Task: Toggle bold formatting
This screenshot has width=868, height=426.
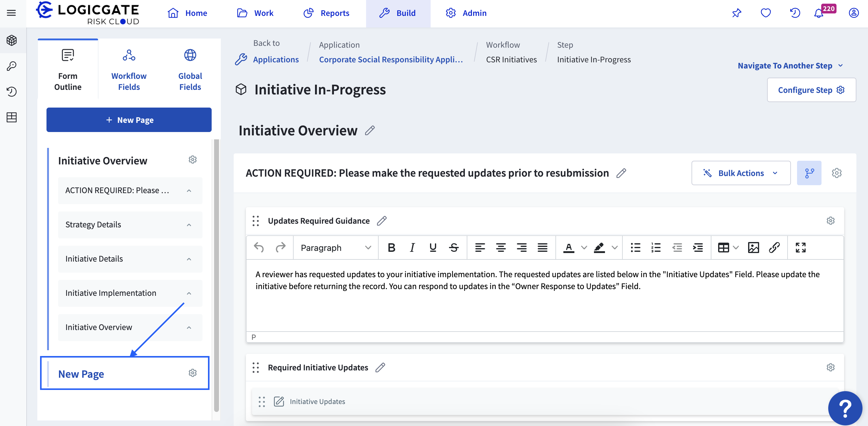Action: tap(391, 248)
